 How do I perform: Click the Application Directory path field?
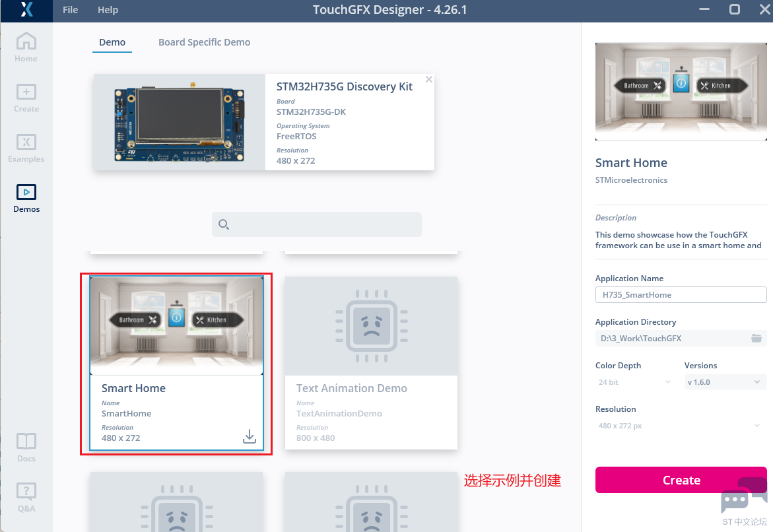[681, 338]
